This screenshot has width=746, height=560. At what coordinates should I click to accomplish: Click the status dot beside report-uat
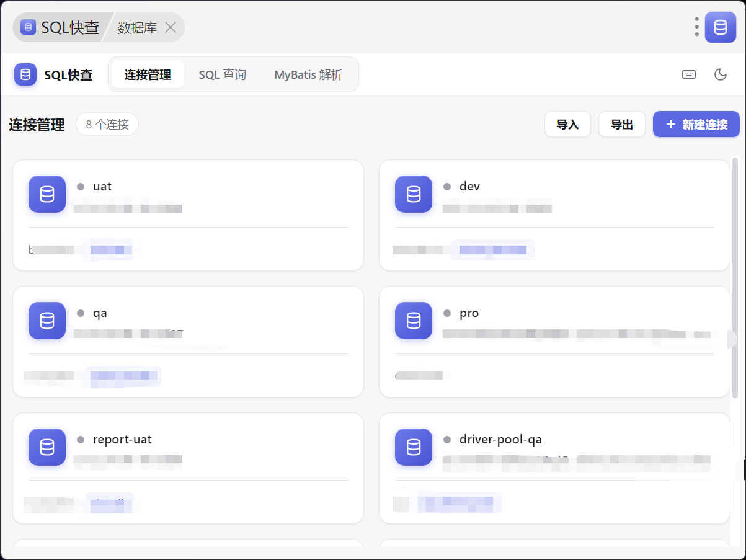[x=81, y=440]
